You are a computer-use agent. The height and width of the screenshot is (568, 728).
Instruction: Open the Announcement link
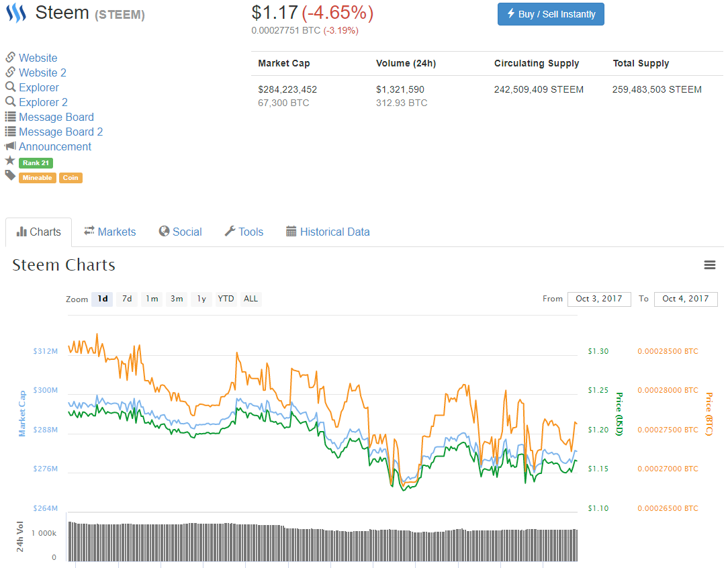55,146
